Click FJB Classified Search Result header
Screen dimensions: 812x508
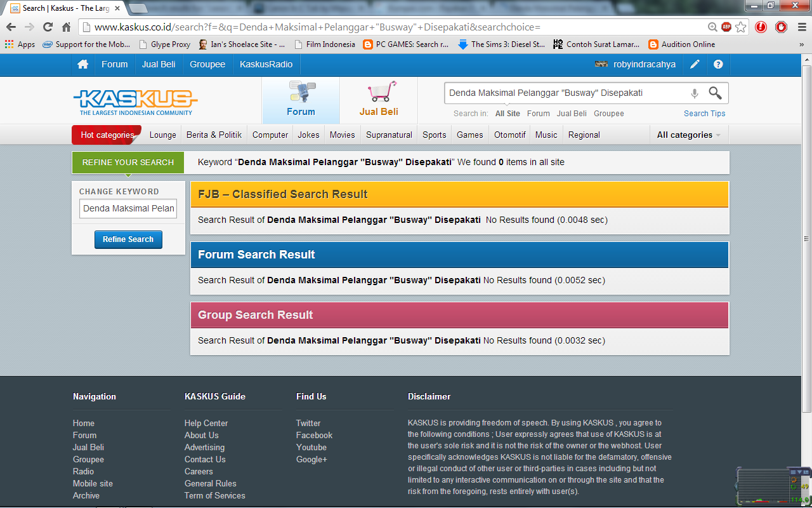tap(460, 194)
